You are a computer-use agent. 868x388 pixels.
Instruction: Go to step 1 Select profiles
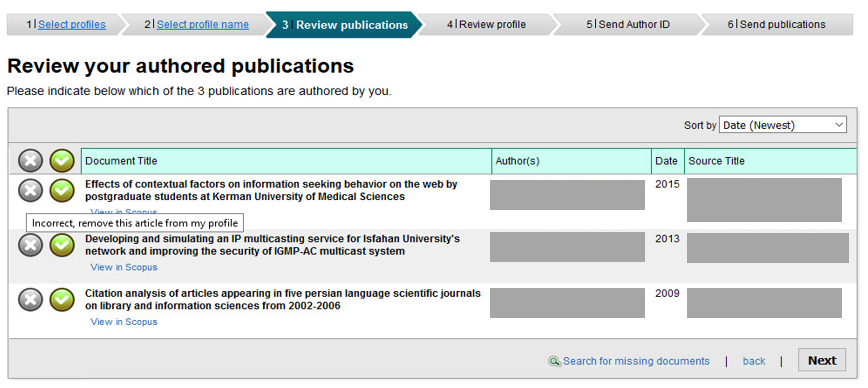(x=72, y=24)
